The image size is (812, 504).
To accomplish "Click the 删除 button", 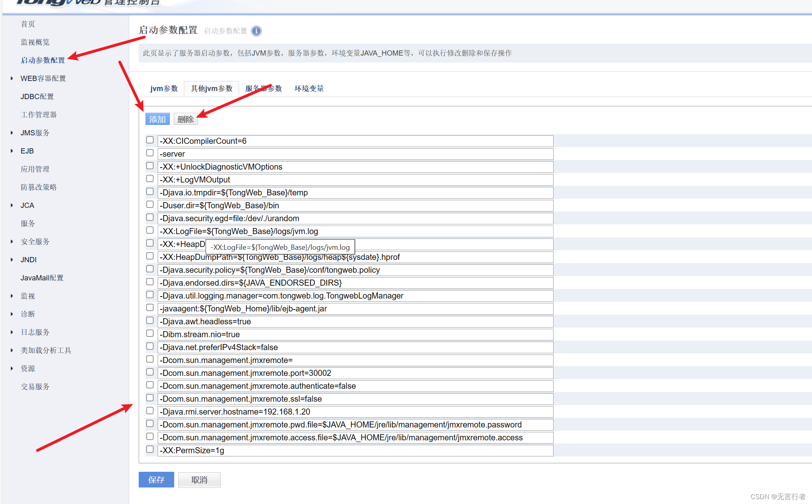I will pyautogui.click(x=185, y=119).
